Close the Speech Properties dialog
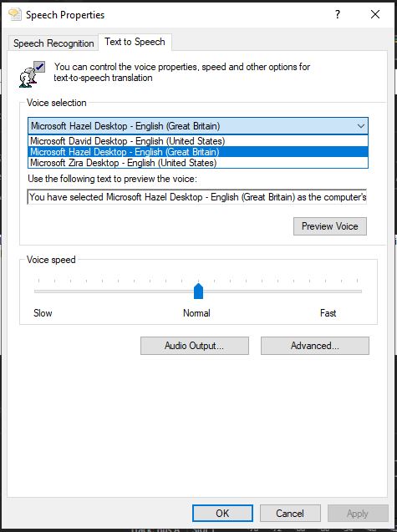Screen dimensions: 397x532 pyautogui.click(x=375, y=14)
